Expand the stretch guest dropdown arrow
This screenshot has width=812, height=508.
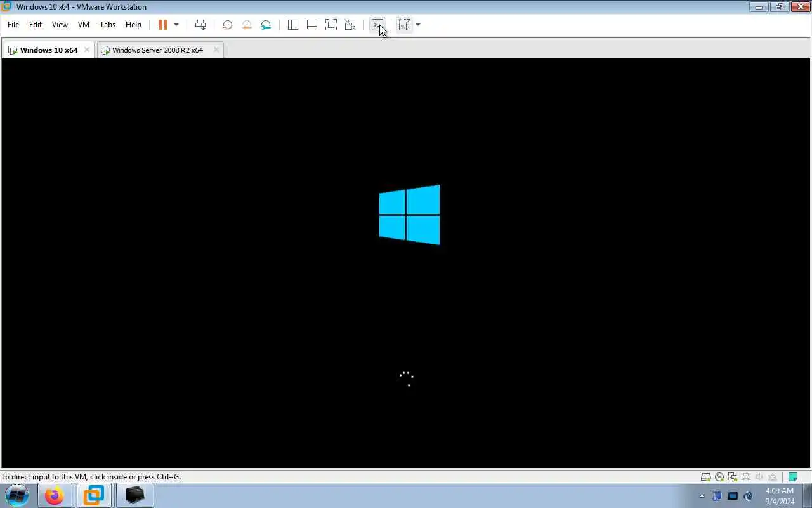(x=418, y=25)
